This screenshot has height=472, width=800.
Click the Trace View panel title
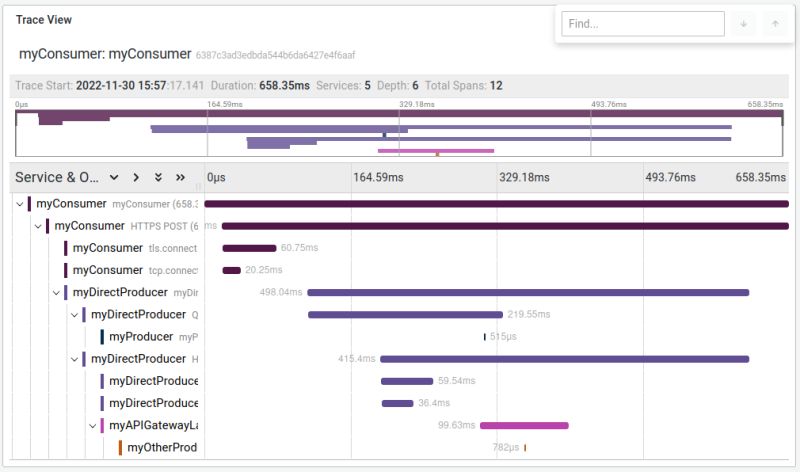44,20
